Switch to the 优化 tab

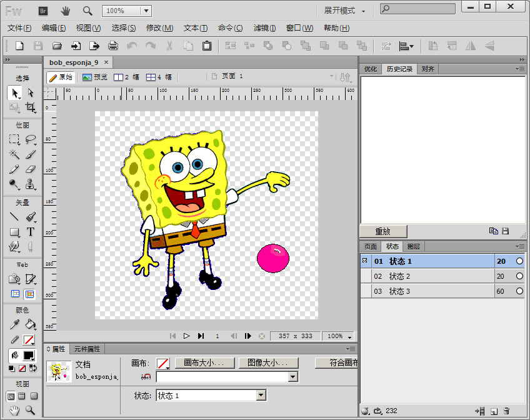click(x=371, y=69)
